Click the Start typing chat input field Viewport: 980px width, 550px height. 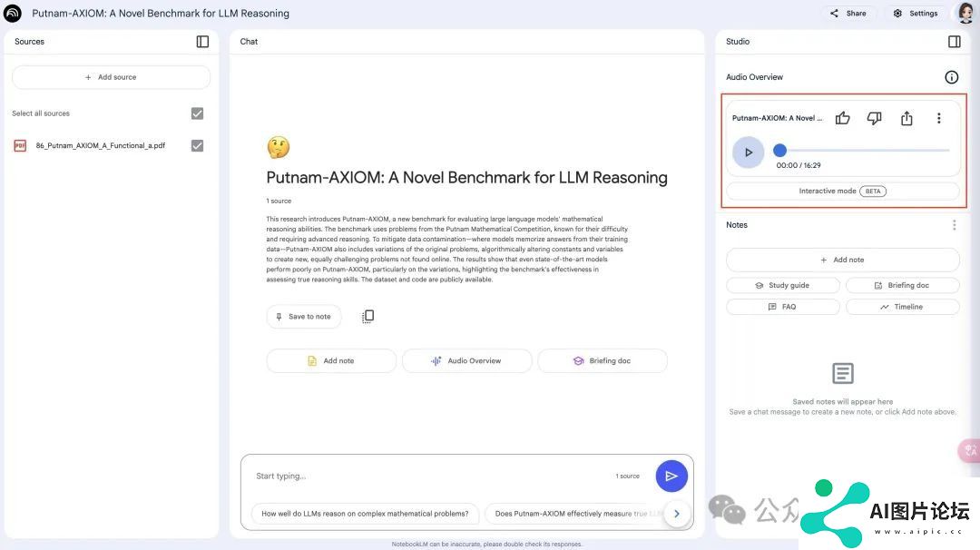(x=431, y=476)
